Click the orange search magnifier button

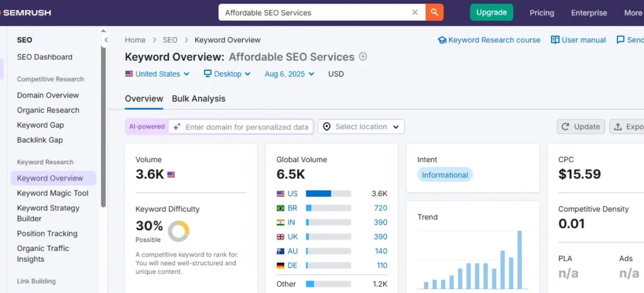(435, 13)
